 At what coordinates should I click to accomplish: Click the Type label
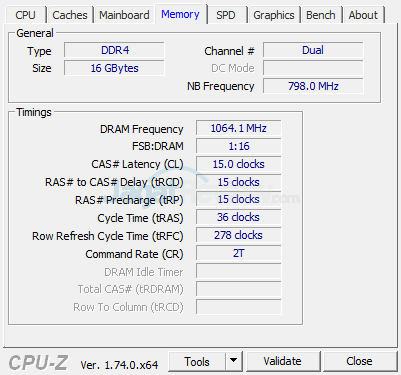coord(39,51)
